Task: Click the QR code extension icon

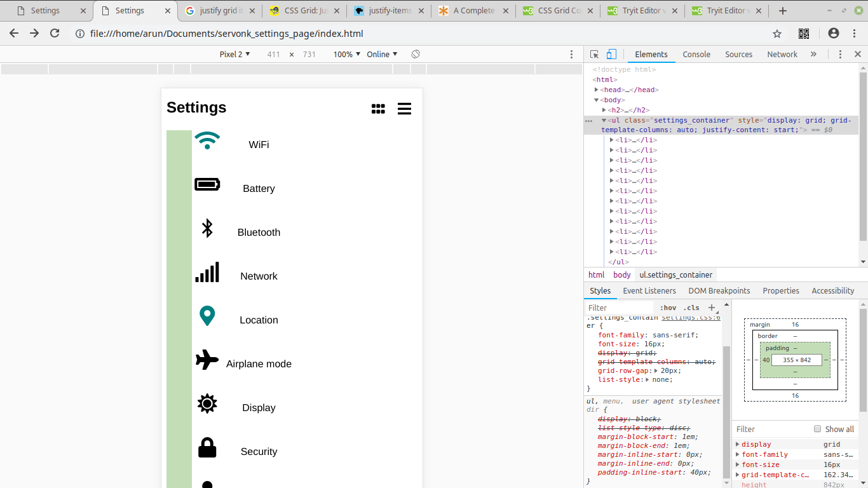Action: pyautogui.click(x=804, y=34)
